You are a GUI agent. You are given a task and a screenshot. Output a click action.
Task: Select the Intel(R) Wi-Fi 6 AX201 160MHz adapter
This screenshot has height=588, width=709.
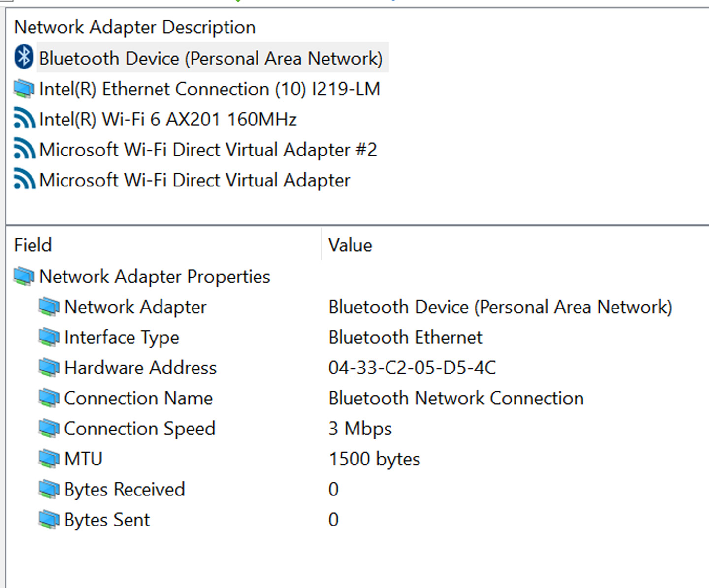coord(168,120)
